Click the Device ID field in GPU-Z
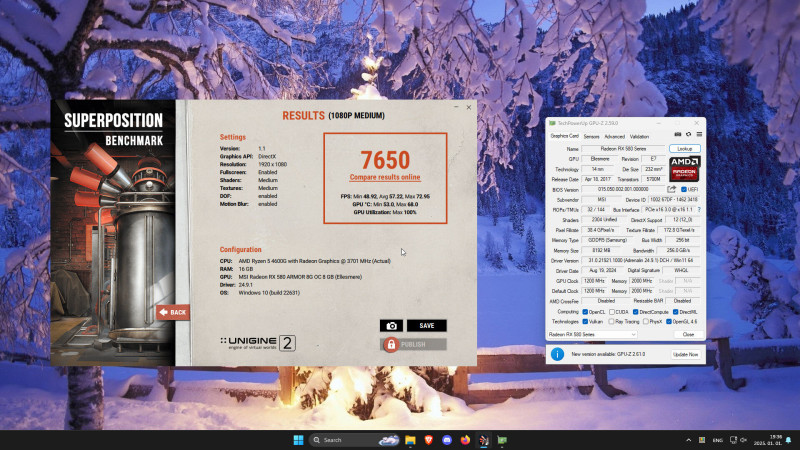800x450 pixels. pyautogui.click(x=674, y=199)
